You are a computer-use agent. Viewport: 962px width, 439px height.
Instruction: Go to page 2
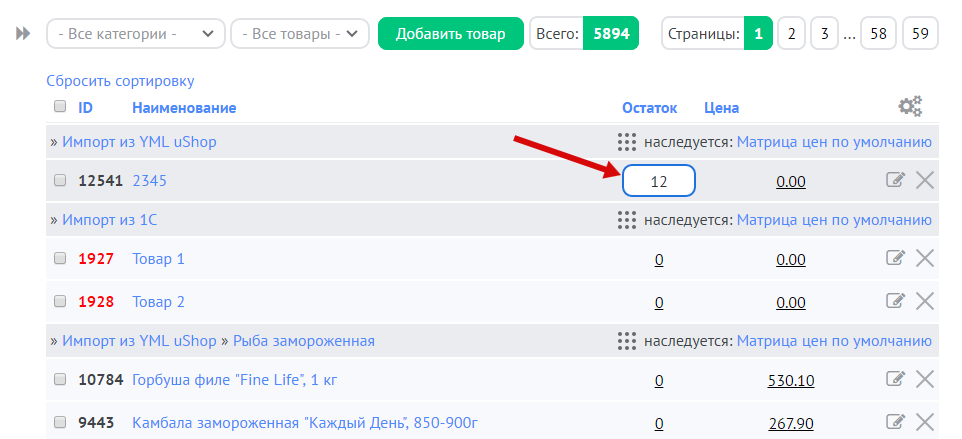791,34
